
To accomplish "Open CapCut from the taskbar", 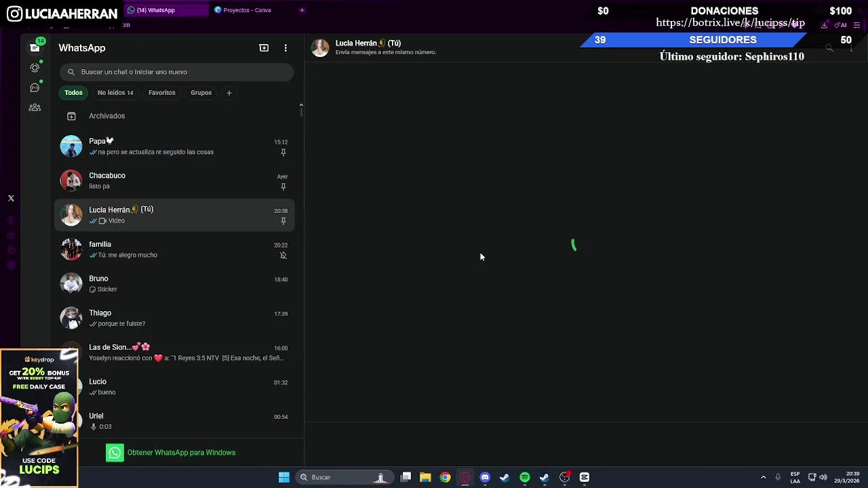I will (585, 477).
